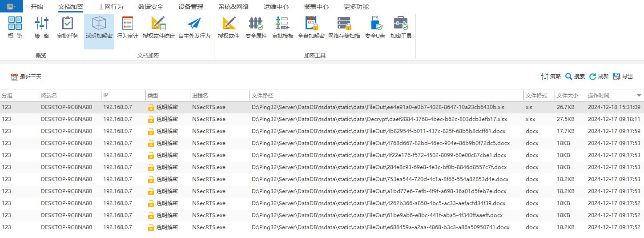The width and height of the screenshot is (644, 238).
Task: Click the 26.7KB file size cell
Action: point(565,107)
